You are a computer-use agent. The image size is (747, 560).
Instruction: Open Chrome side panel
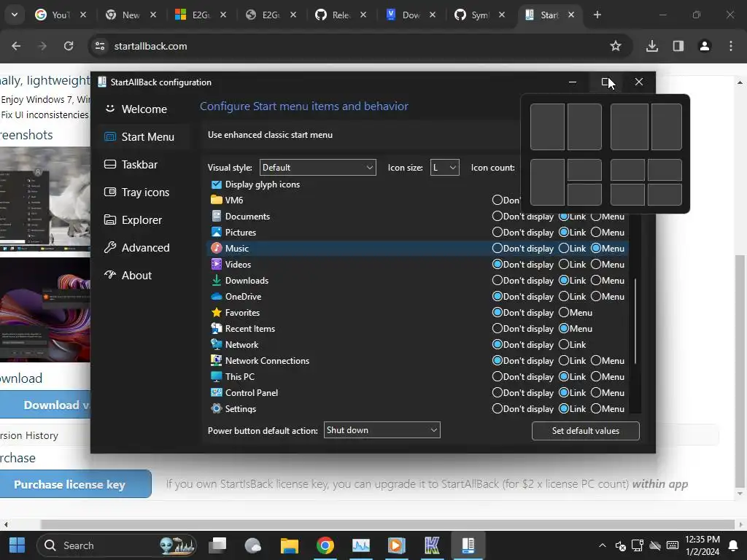click(678, 46)
